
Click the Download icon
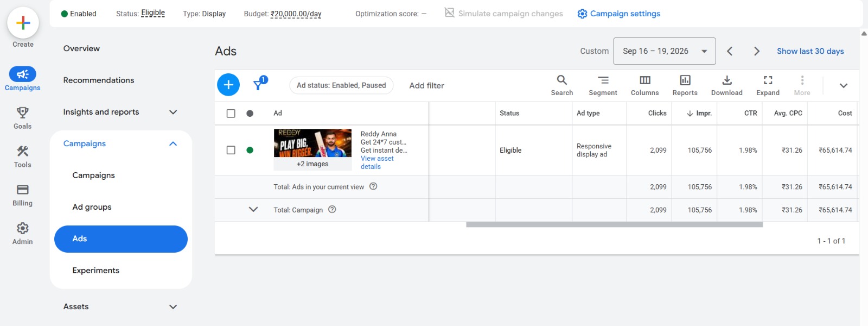(727, 80)
